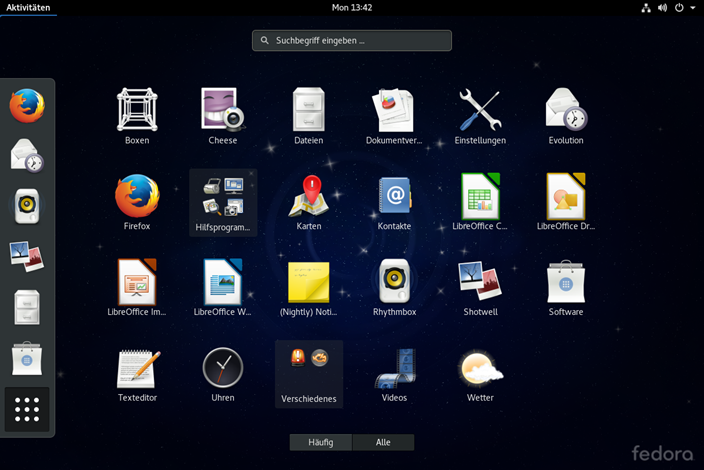Switch to the Häufig view
The image size is (704, 470).
point(321,442)
